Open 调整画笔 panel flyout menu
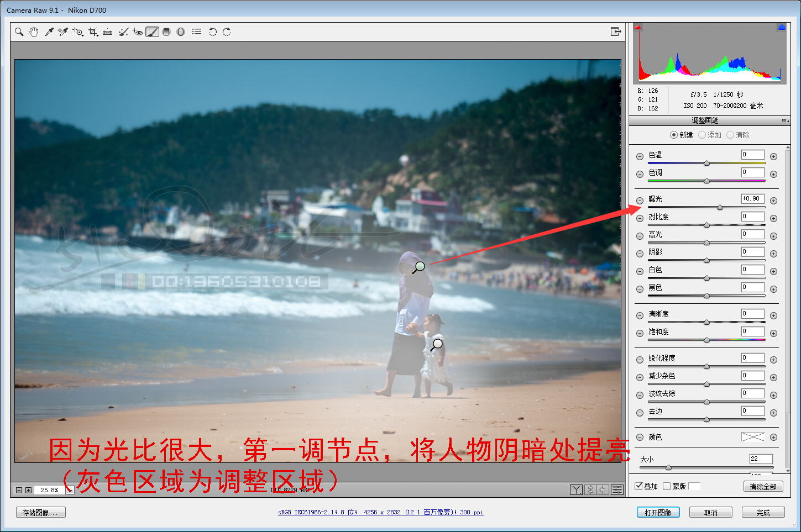Viewport: 801px width, 532px height. click(x=784, y=120)
